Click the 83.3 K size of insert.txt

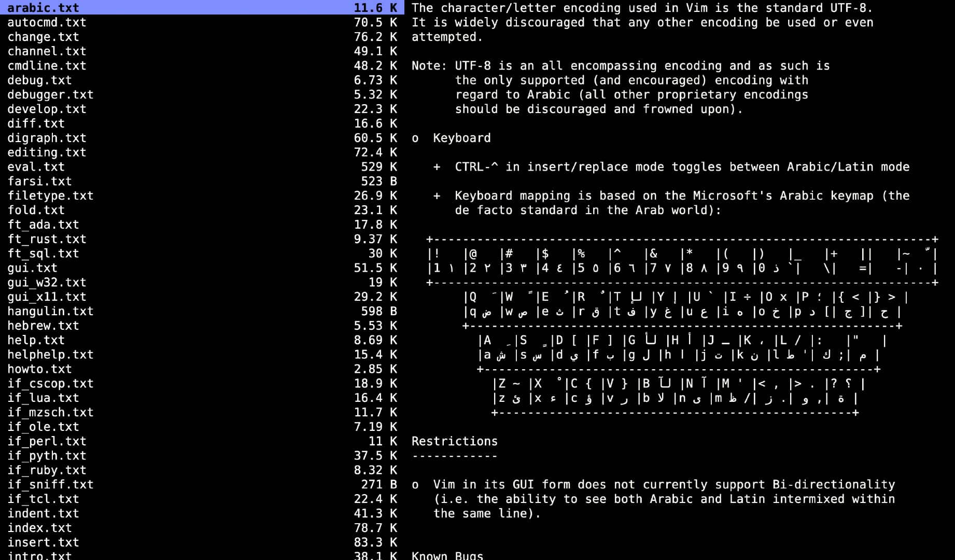coord(375,542)
